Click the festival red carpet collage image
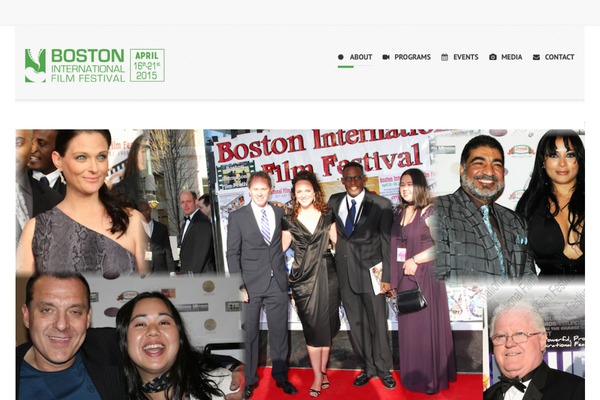This screenshot has width=600, height=400. pos(300,264)
